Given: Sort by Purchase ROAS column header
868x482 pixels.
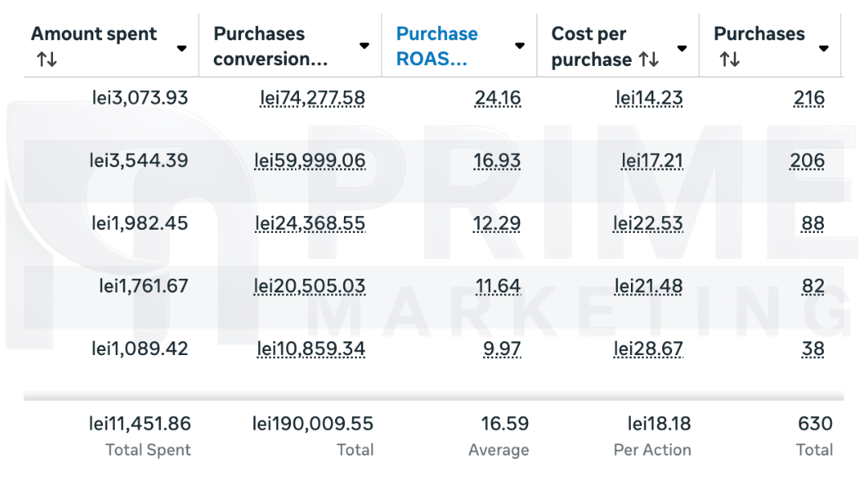Looking at the screenshot, I should coord(437,47).
